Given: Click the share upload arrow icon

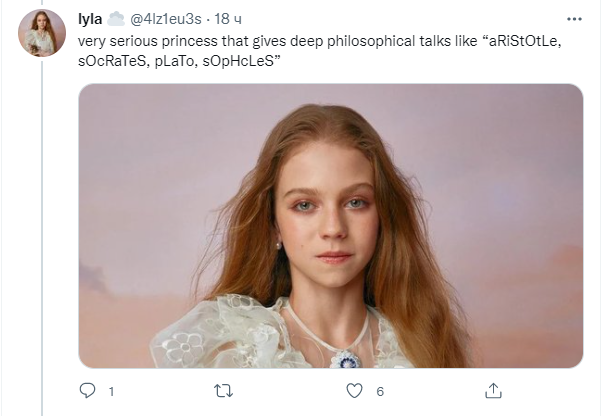Looking at the screenshot, I should click(x=492, y=390).
